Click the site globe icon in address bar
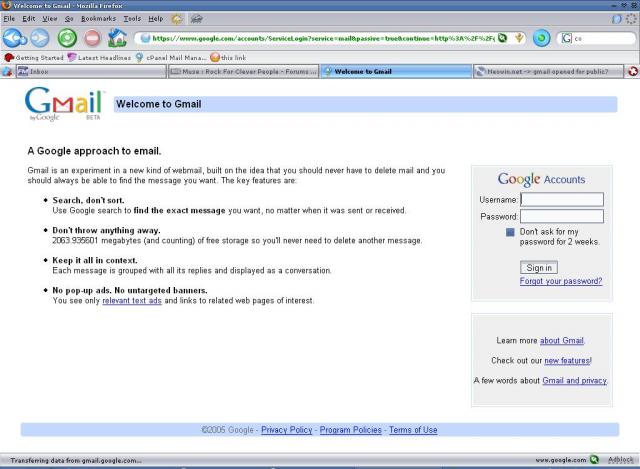Viewport: 640px width, 469px height. [x=145, y=38]
